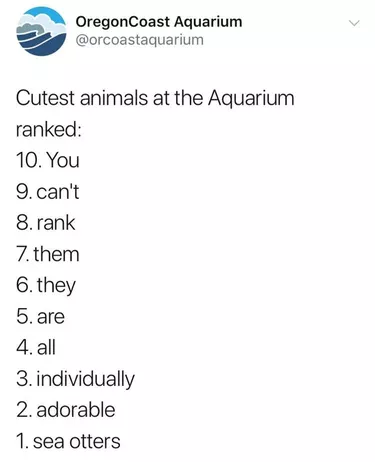Expand the tweet options chevron
This screenshot has height=462, width=375.
tap(354, 23)
